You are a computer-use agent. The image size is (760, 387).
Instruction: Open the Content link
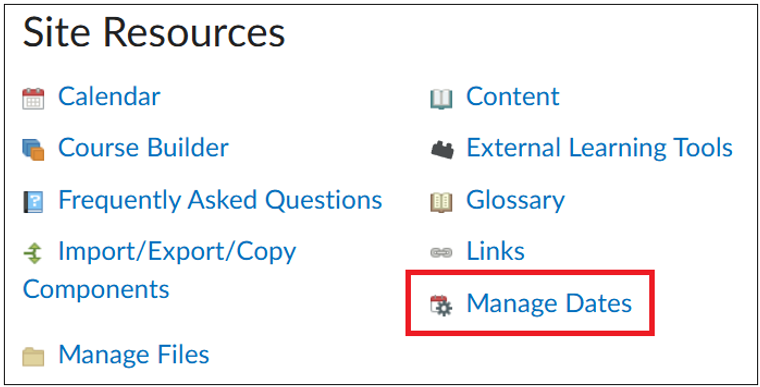[x=513, y=97]
